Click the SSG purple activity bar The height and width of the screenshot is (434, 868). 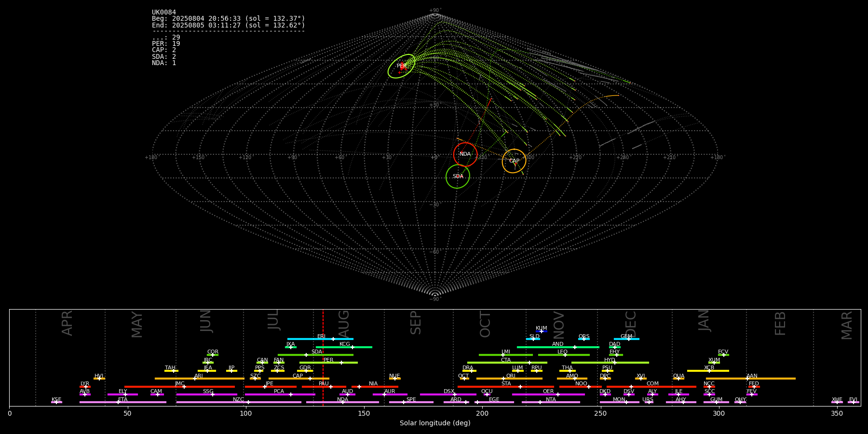206,394
